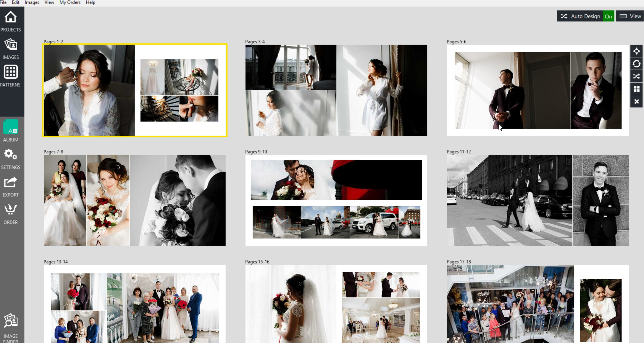Open the Images menu
Image resolution: width=644 pixels, height=343 pixels.
coord(32,3)
